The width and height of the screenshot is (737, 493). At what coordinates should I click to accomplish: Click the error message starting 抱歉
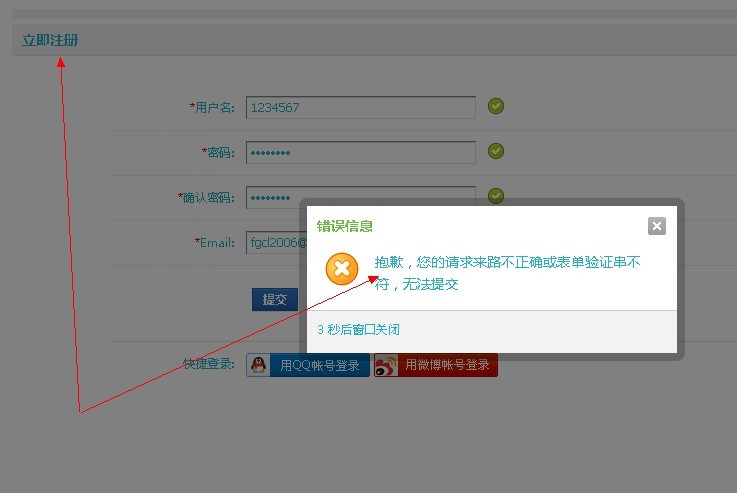tap(507, 273)
